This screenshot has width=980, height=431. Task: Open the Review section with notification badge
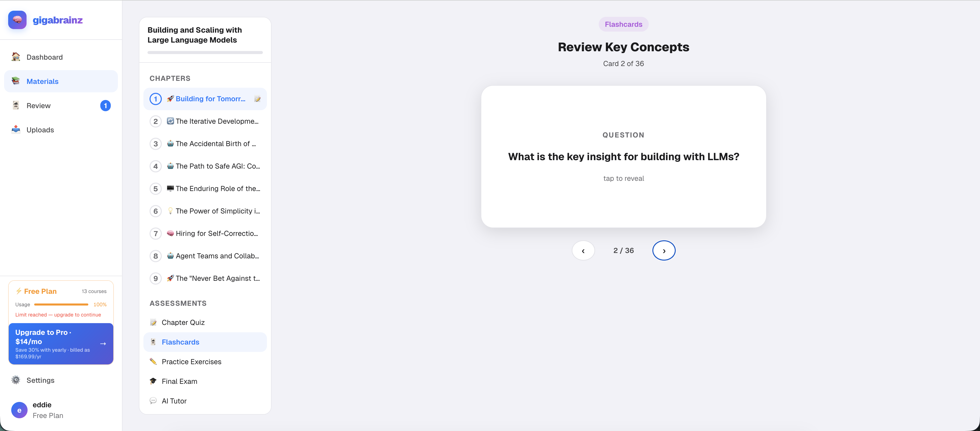coord(38,105)
